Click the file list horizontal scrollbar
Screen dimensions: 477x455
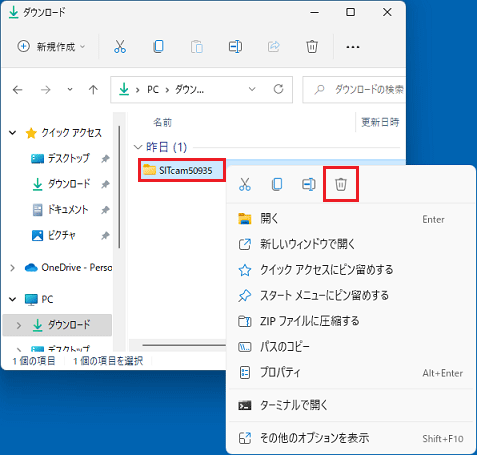click(x=184, y=345)
